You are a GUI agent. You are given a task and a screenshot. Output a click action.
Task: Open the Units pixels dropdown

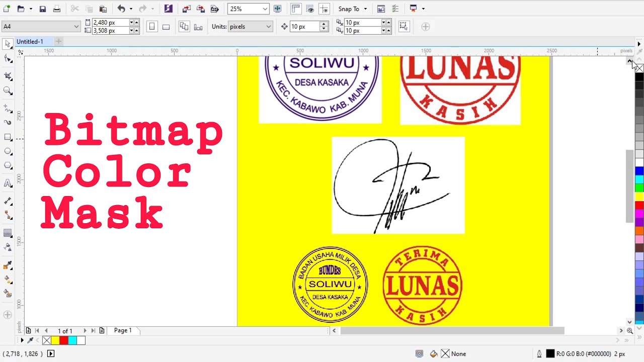tap(268, 27)
